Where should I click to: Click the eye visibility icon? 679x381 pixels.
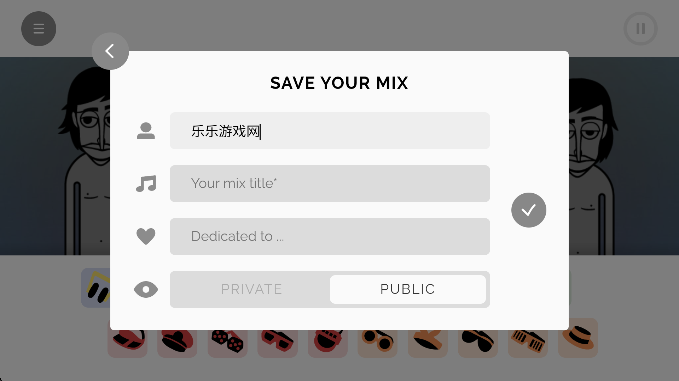click(x=146, y=289)
